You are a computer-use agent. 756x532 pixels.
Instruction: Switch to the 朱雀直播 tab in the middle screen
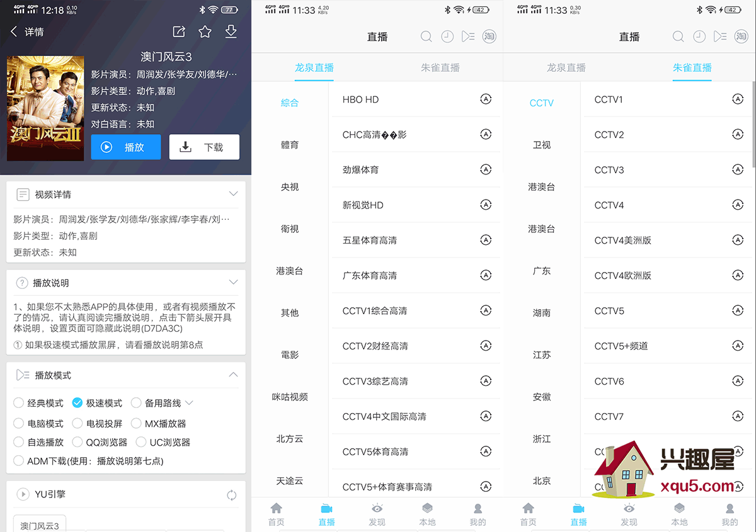(440, 67)
